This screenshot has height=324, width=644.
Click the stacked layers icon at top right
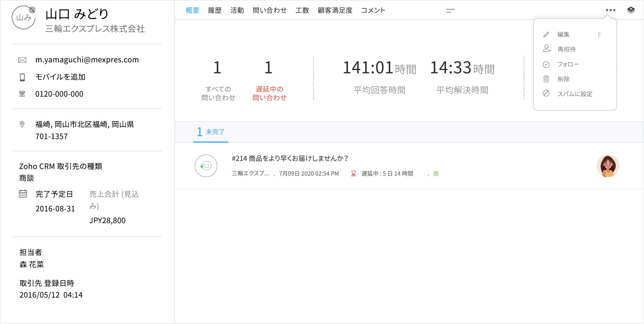point(631,10)
